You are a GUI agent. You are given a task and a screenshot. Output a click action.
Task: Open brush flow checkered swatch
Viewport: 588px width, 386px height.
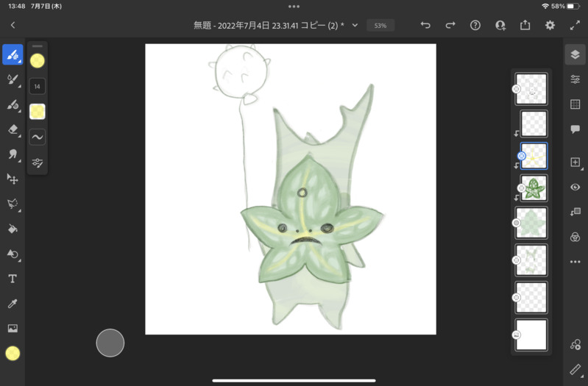point(37,112)
